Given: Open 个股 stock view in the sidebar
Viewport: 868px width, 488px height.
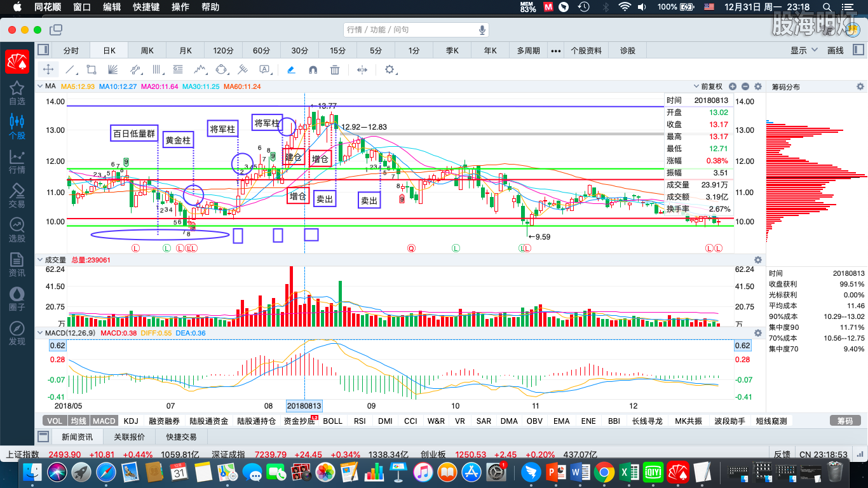Looking at the screenshot, I should (x=17, y=127).
